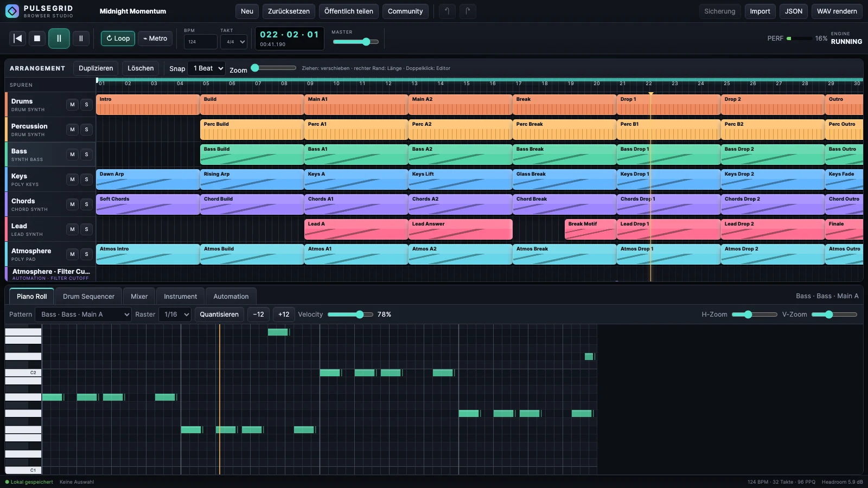Click the PulseGrid logo icon
Screen dimensions: 868x488
pyautogui.click(x=12, y=11)
